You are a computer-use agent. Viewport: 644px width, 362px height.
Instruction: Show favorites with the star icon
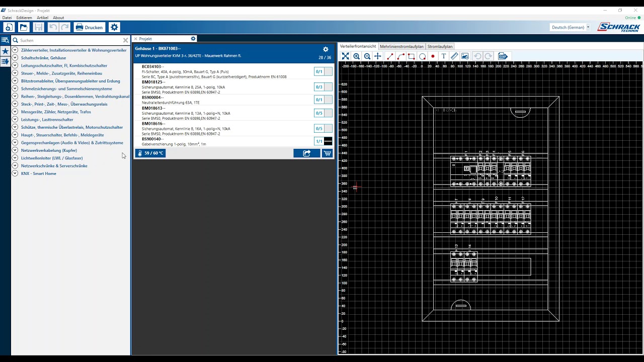[x=5, y=51]
